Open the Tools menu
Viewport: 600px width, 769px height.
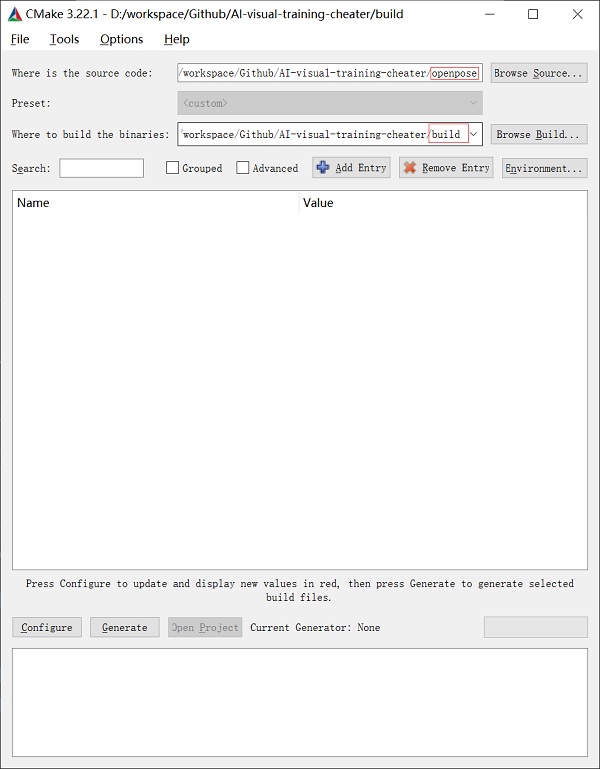point(64,39)
